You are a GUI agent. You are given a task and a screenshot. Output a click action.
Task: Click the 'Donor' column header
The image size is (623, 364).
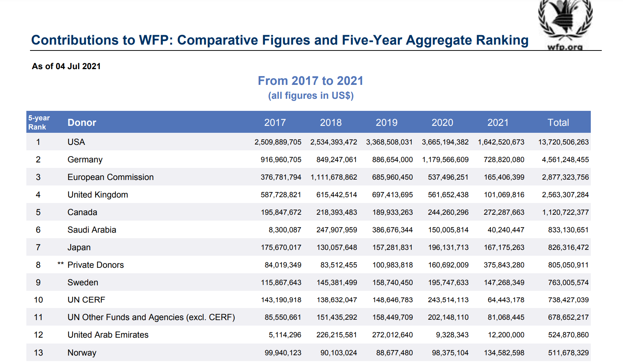(82, 123)
